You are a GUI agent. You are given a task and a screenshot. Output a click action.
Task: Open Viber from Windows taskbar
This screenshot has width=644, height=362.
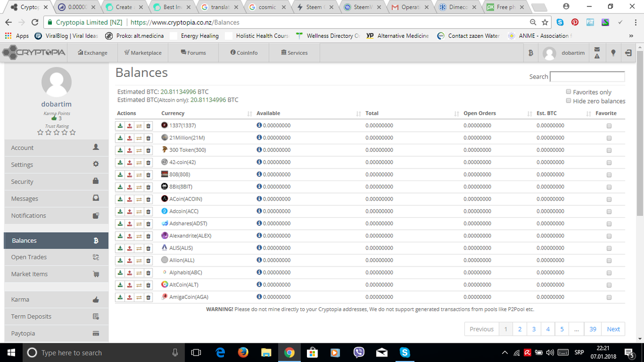pos(359,352)
